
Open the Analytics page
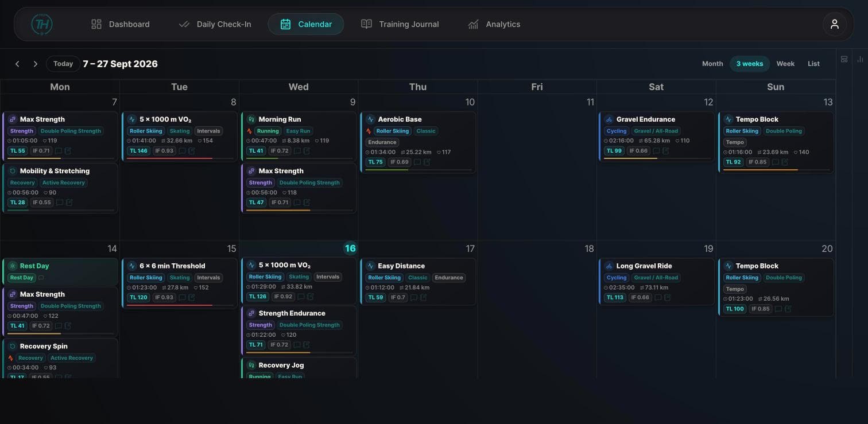494,24
